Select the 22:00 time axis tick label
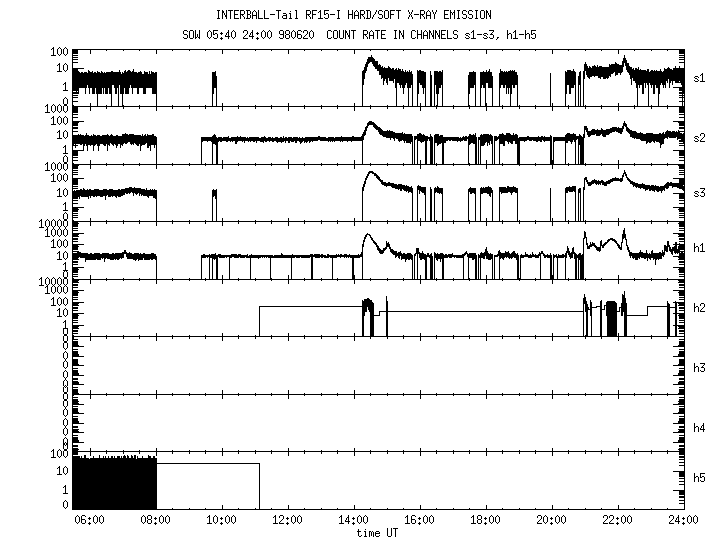 click(617, 521)
